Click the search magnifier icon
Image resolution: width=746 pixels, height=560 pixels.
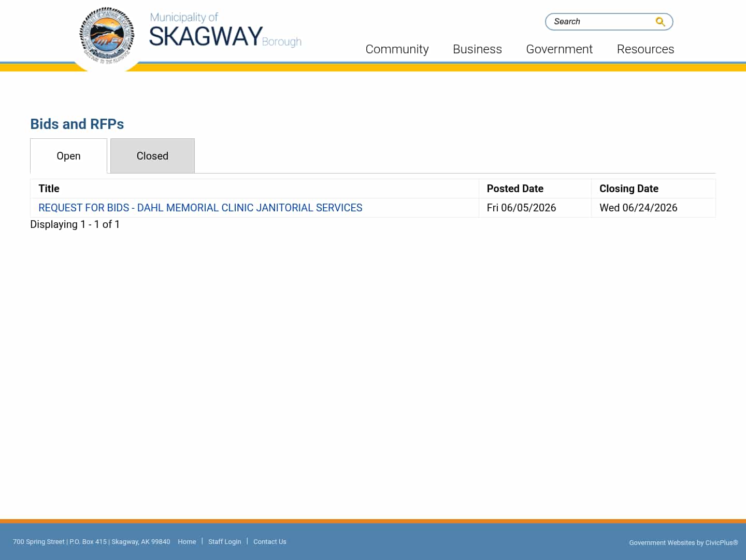pyautogui.click(x=660, y=22)
